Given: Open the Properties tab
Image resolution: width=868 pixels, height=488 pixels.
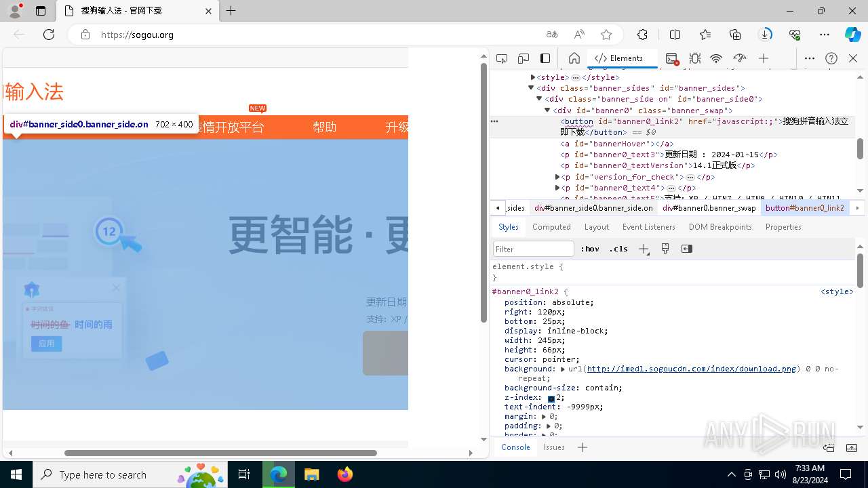Looking at the screenshot, I should pos(783,227).
